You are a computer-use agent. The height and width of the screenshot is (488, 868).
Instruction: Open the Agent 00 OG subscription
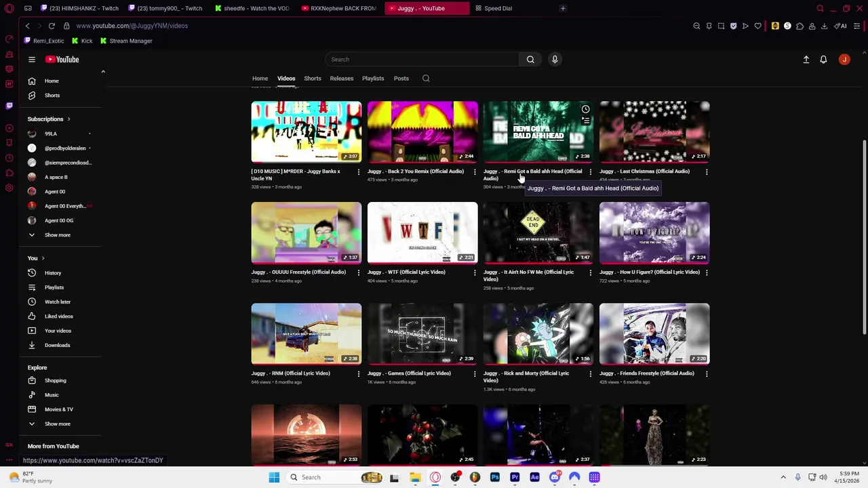tap(59, 221)
